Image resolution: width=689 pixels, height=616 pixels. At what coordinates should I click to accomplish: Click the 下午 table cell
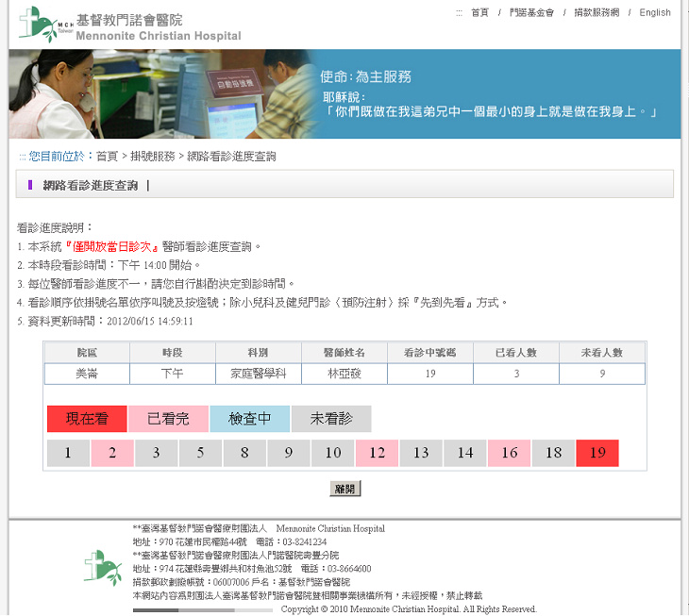(x=172, y=374)
